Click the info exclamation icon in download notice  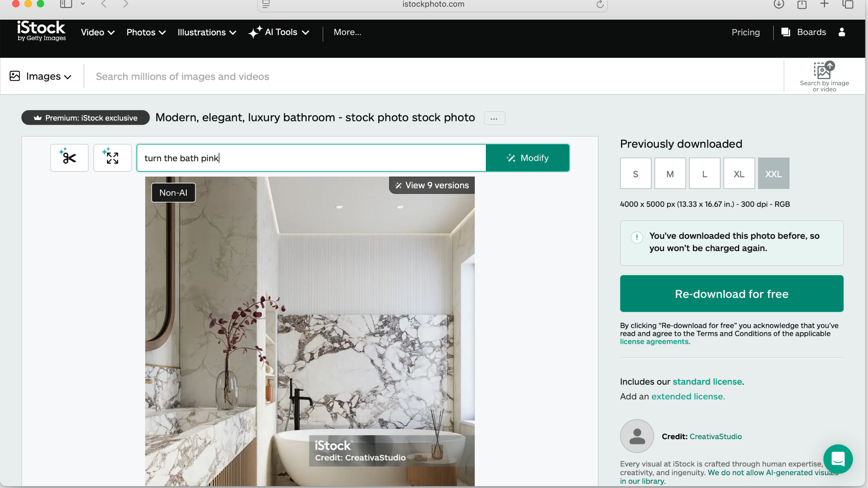tap(637, 237)
